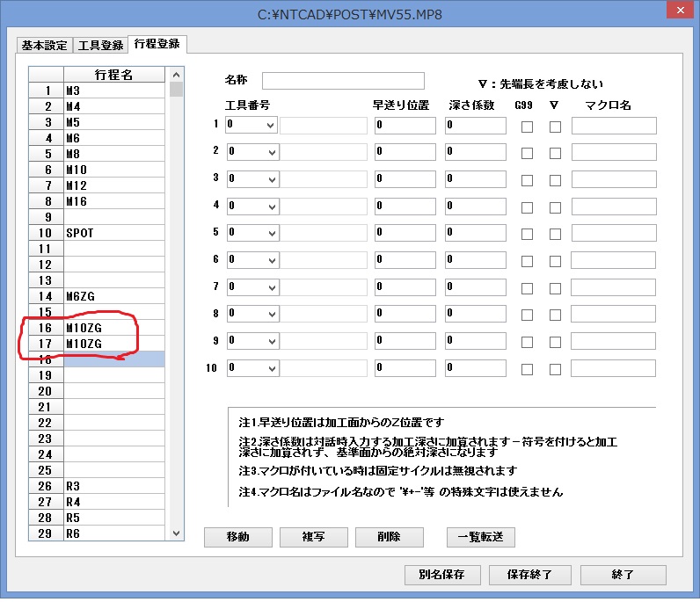Expand the 工具番号 combo in row 7

(x=272, y=288)
